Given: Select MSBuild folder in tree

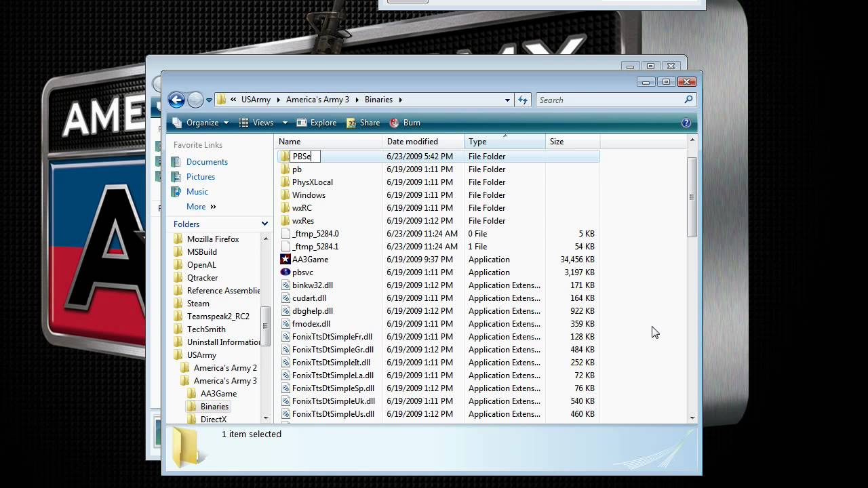Looking at the screenshot, I should (202, 252).
